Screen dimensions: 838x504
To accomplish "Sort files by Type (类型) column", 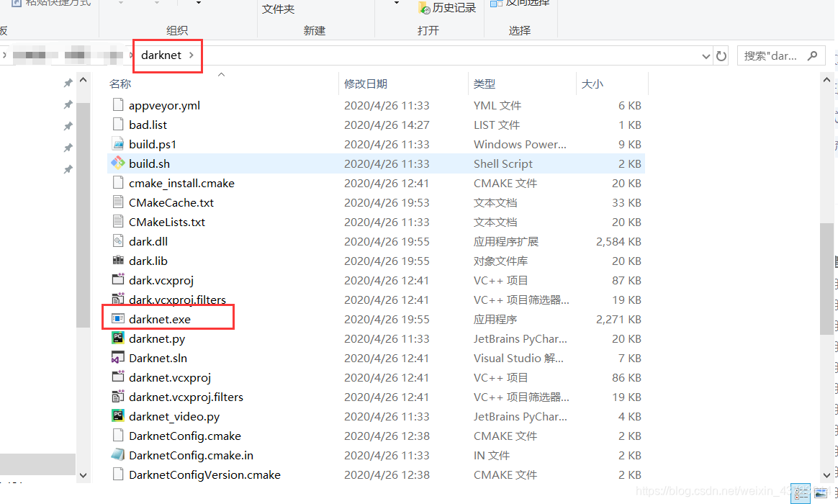I will coord(485,84).
